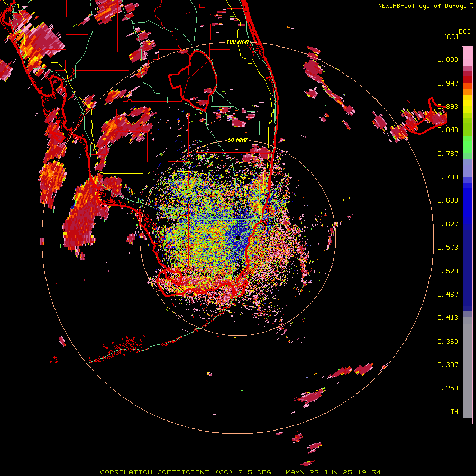Pick the orange segment of the color bar
Image resolution: width=476 pixels, height=476 pixels.
[x=467, y=91]
